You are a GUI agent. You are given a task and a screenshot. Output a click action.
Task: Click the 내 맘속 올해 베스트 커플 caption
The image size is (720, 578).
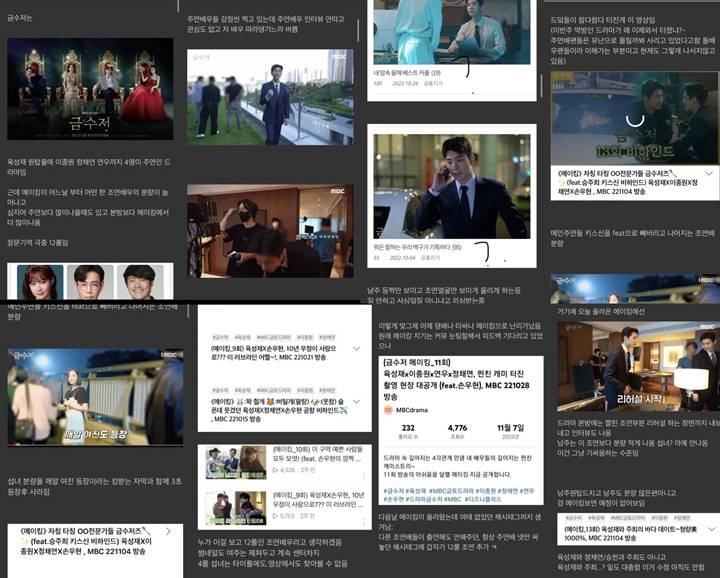407,73
